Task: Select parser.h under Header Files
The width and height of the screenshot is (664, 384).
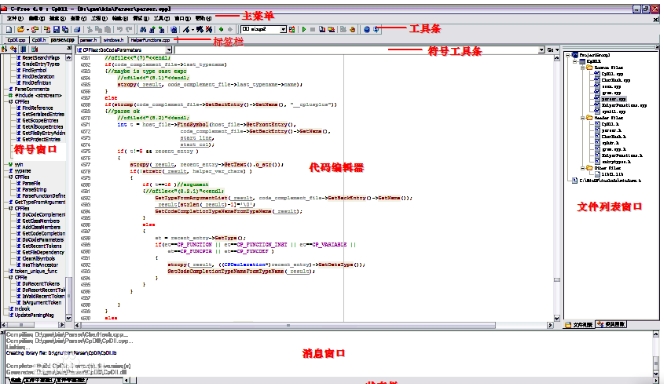Action: pyautogui.click(x=611, y=130)
